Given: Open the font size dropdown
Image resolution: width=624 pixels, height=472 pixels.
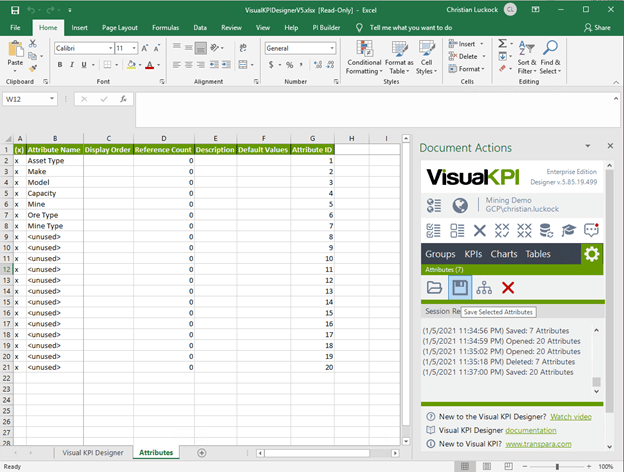Looking at the screenshot, I should pos(134,48).
